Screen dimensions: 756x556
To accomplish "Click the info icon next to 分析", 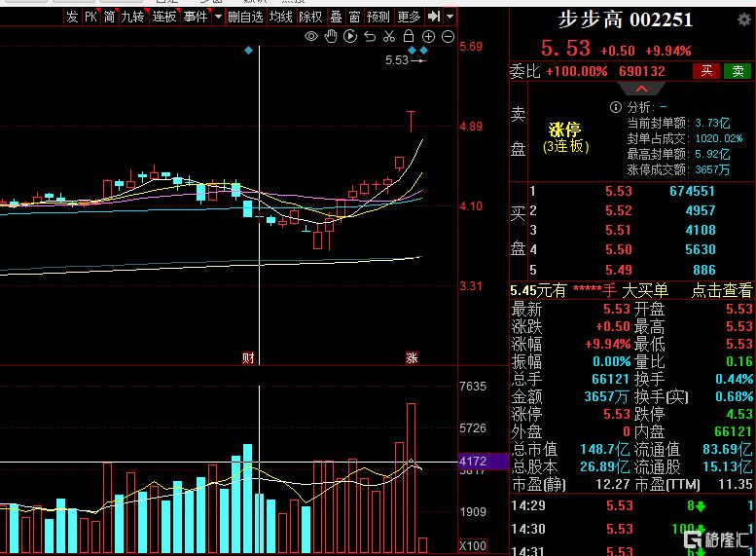I will pos(616,107).
